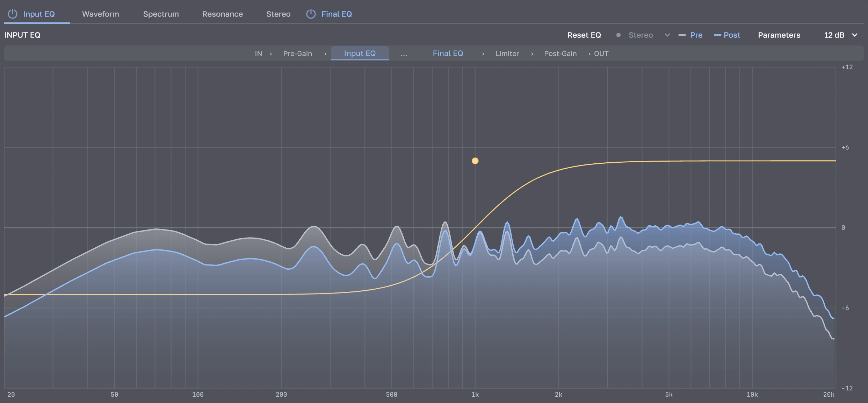Open the Parameters panel
Image resolution: width=868 pixels, height=403 pixels.
[779, 35]
